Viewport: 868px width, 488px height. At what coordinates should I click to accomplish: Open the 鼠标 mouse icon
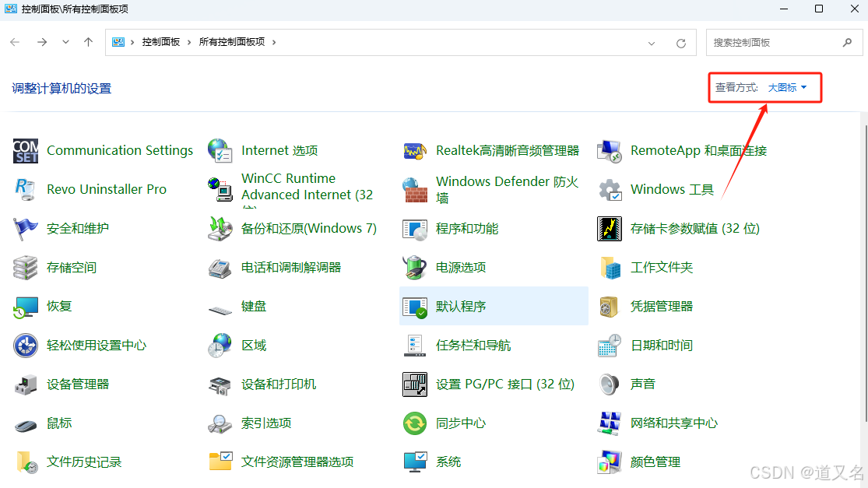26,425
